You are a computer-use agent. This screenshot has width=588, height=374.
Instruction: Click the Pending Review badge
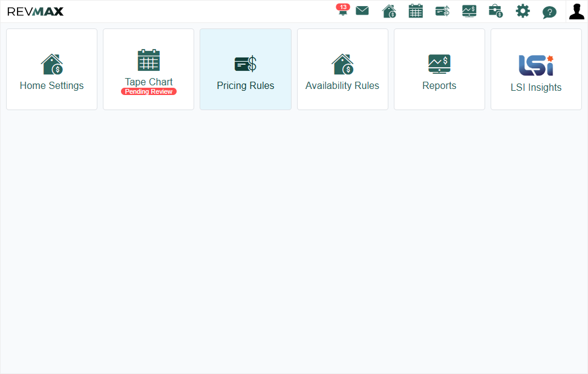(x=148, y=91)
